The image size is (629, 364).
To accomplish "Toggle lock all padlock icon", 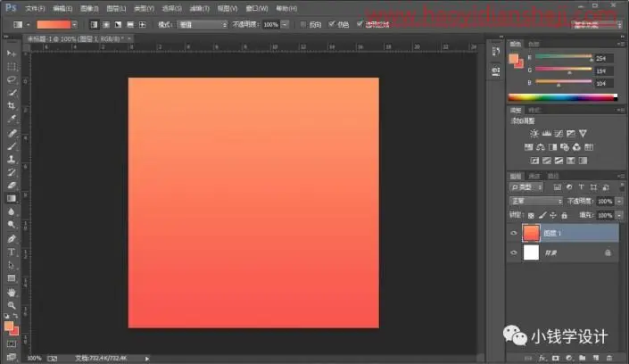I will (565, 216).
